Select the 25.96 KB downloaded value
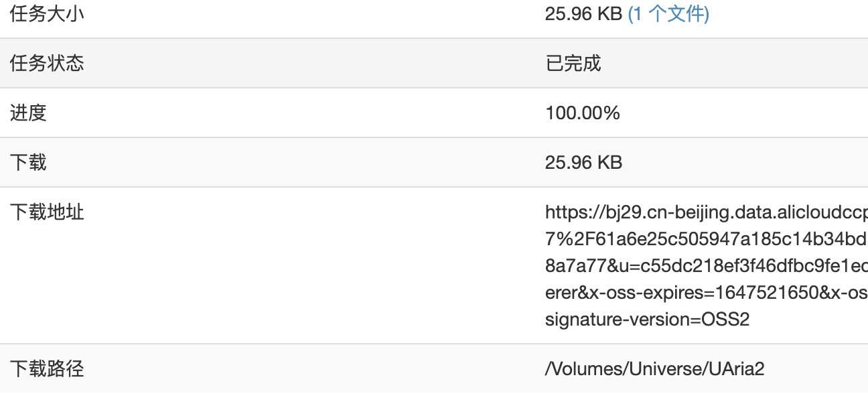 (583, 162)
